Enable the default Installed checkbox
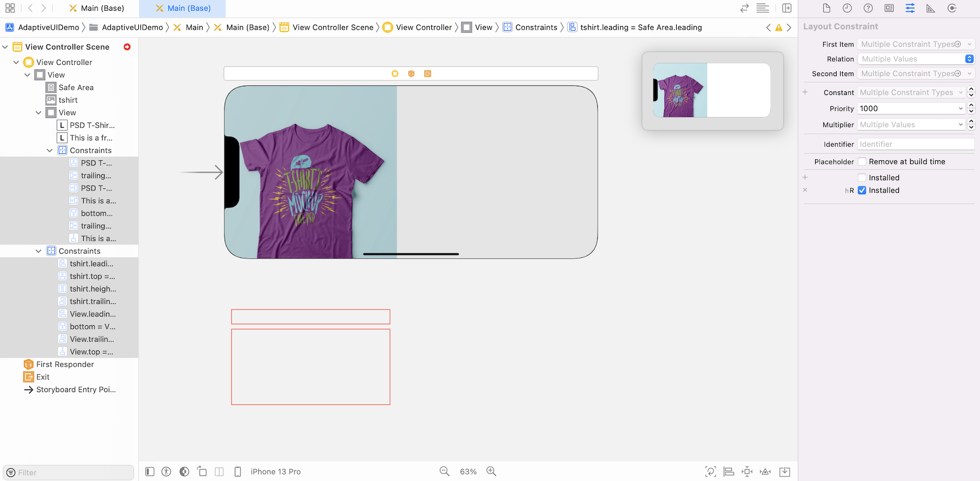This screenshot has width=980, height=481. coord(862,178)
